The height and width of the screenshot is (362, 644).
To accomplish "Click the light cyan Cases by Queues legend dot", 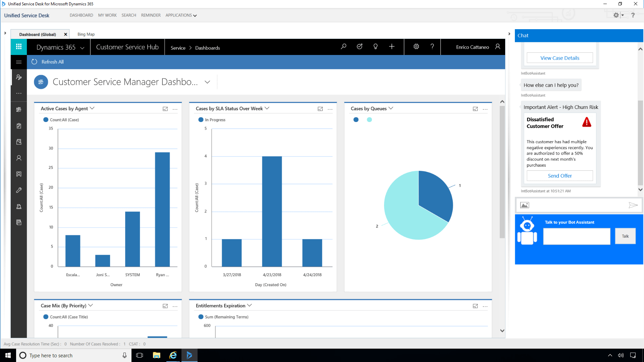I will [x=369, y=120].
